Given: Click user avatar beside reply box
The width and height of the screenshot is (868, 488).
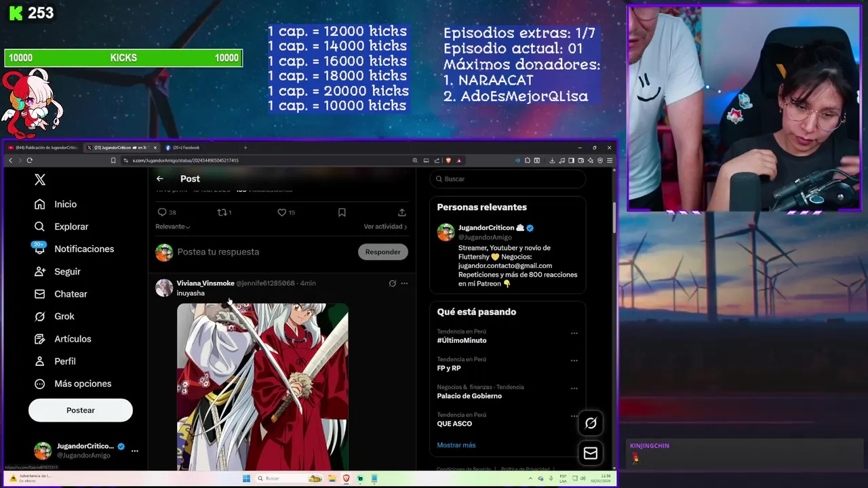Looking at the screenshot, I should (164, 252).
